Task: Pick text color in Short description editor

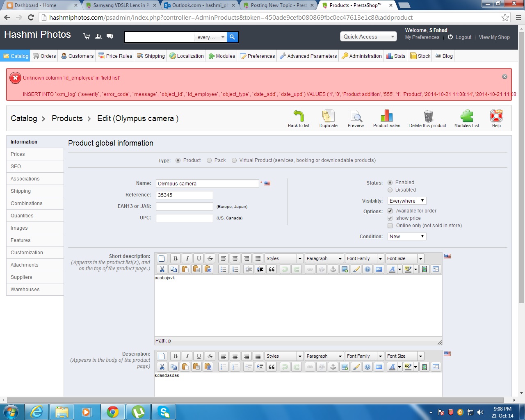Action: pos(392,269)
